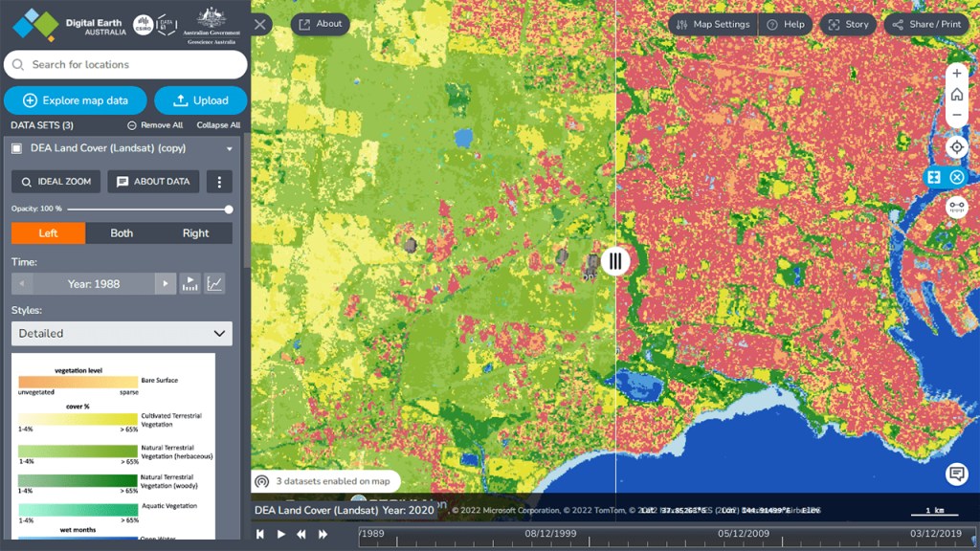Image resolution: width=980 pixels, height=551 pixels.
Task: Open the feedback chat icon bottom right
Action: pos(956,473)
